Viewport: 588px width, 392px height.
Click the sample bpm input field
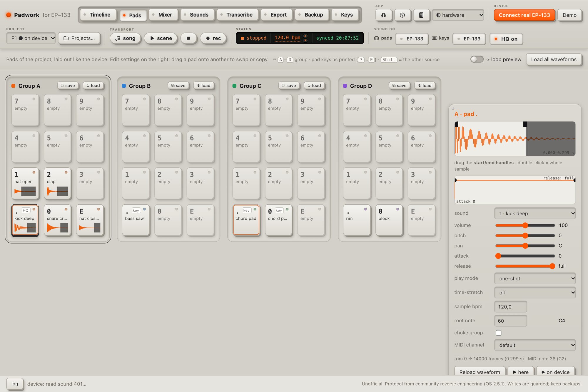[511, 306]
